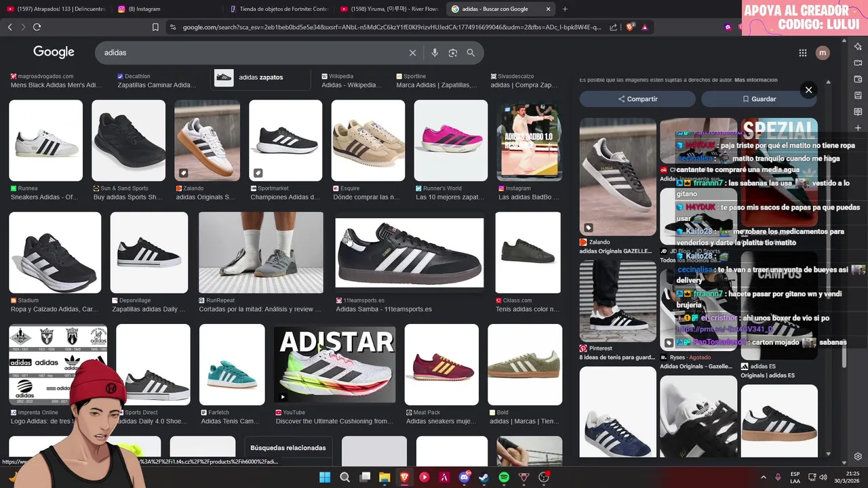This screenshot has width=868, height=488.
Task: Open Windows taskbar Search
Action: point(344,477)
